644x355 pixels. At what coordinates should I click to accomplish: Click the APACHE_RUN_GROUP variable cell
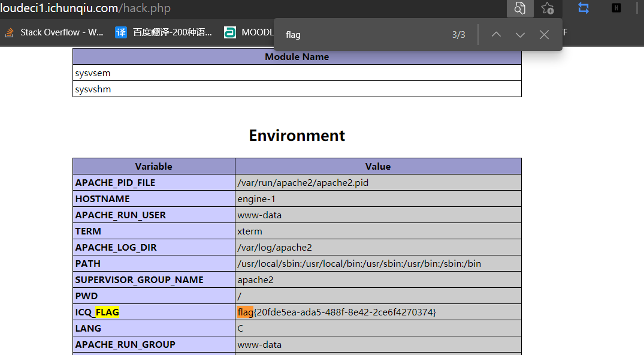pyautogui.click(x=153, y=344)
